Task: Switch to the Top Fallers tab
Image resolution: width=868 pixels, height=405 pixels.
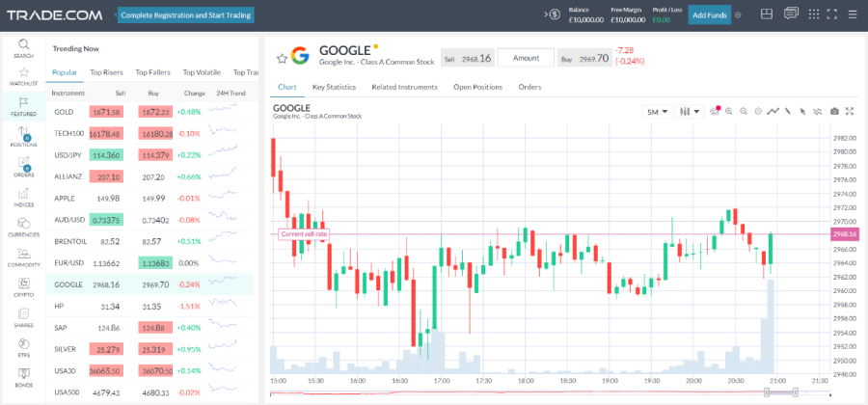Action: 152,72
